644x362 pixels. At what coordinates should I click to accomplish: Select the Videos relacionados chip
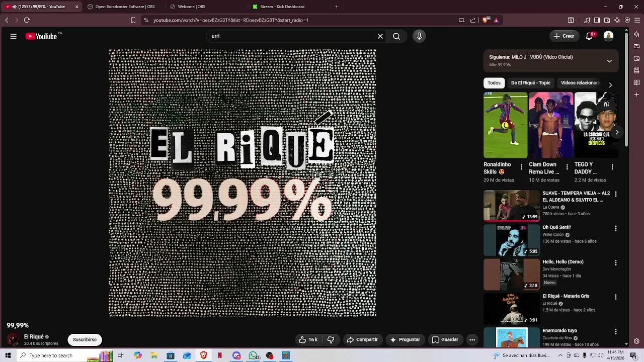click(580, 83)
